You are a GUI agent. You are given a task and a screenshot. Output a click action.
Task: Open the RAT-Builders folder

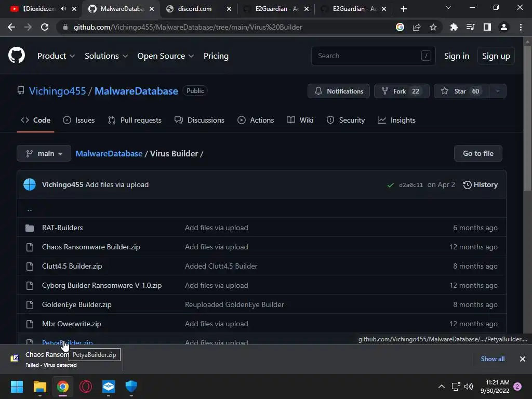[x=62, y=228]
